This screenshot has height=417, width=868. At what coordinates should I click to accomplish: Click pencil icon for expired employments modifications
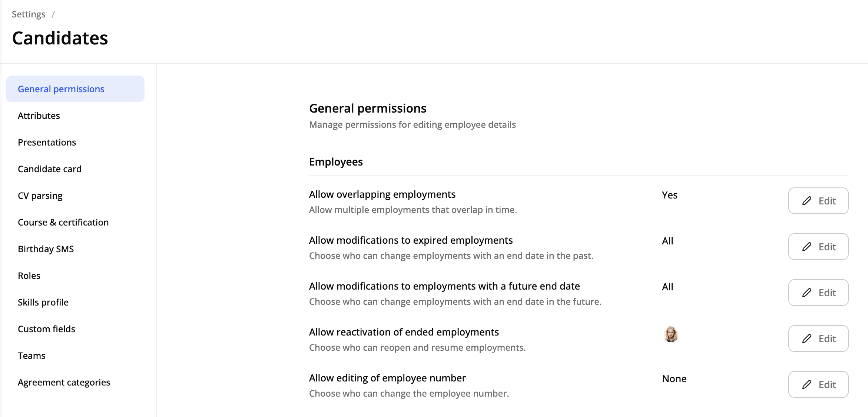tap(807, 247)
